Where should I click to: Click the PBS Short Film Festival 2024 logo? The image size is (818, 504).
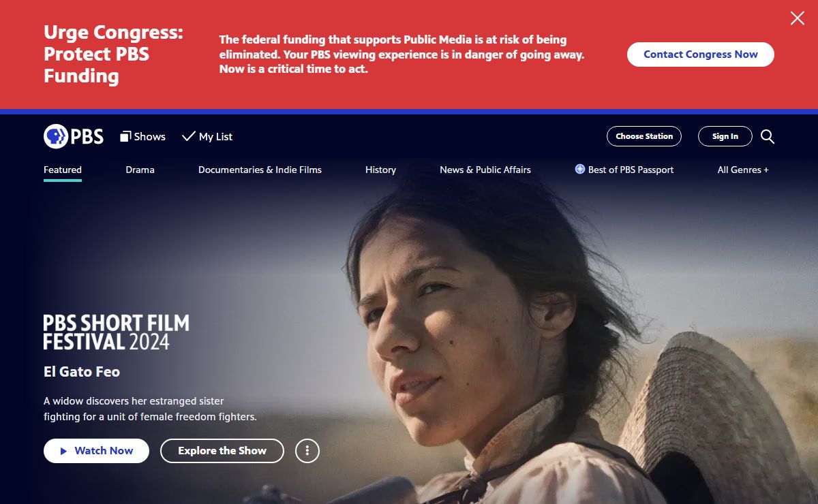tap(117, 332)
